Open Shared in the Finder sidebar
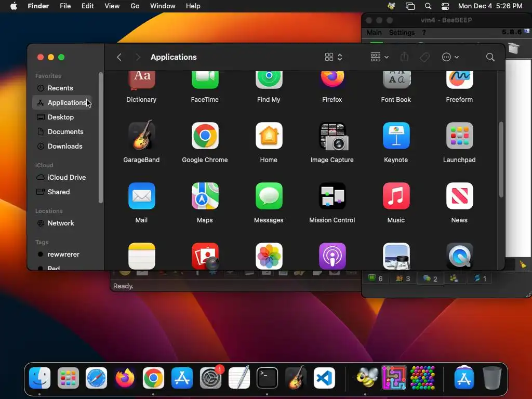The image size is (532, 399). [x=62, y=192]
